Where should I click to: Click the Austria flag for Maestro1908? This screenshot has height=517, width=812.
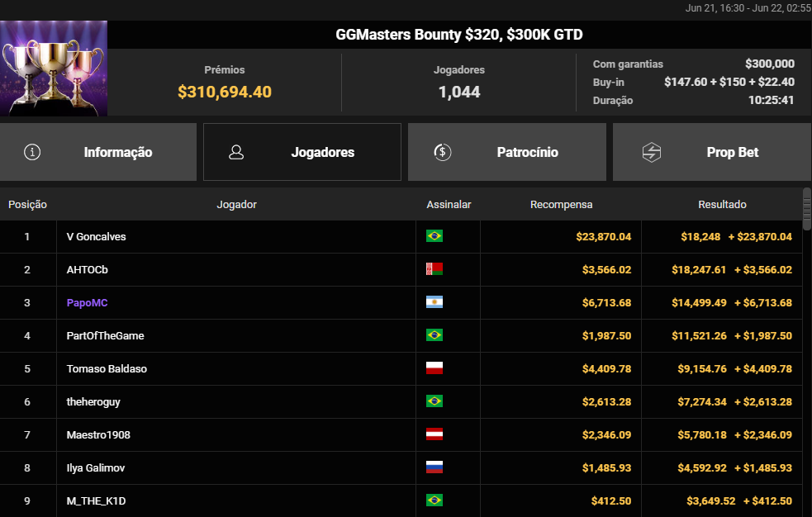pyautogui.click(x=434, y=434)
